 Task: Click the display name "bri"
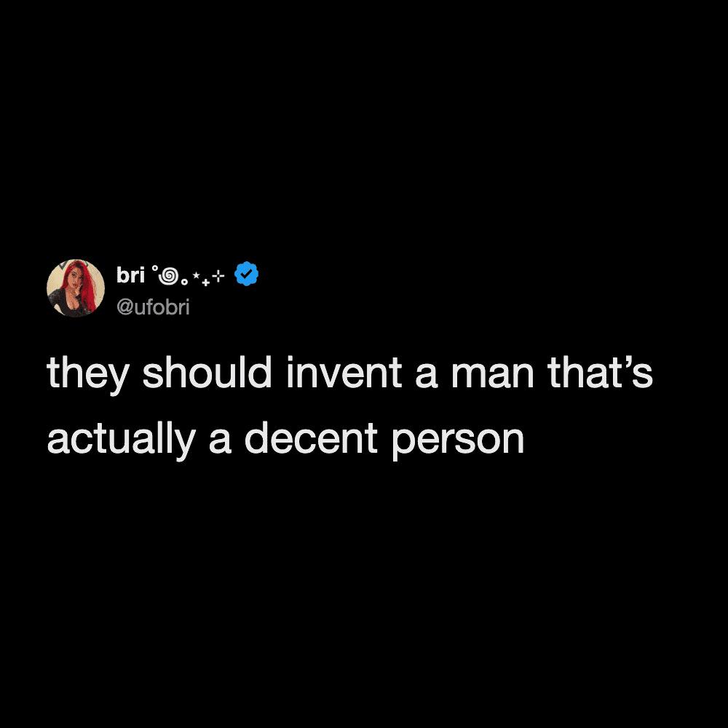click(x=130, y=275)
